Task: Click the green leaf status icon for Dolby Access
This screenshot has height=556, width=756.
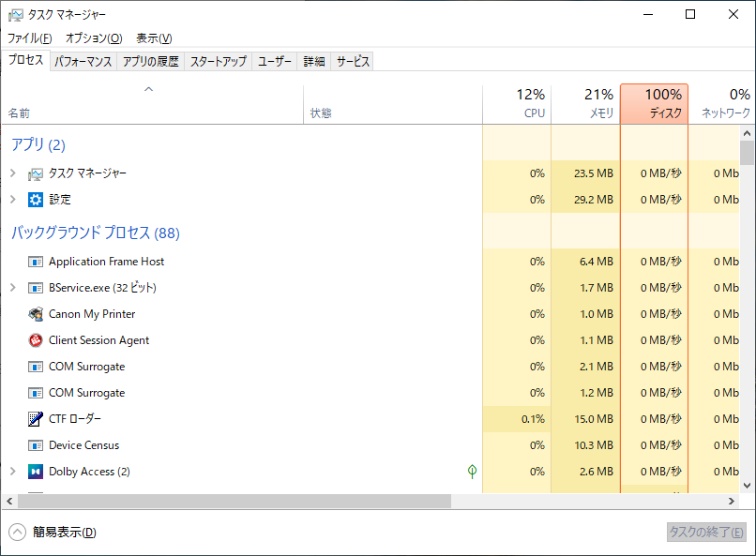Action: tap(473, 471)
